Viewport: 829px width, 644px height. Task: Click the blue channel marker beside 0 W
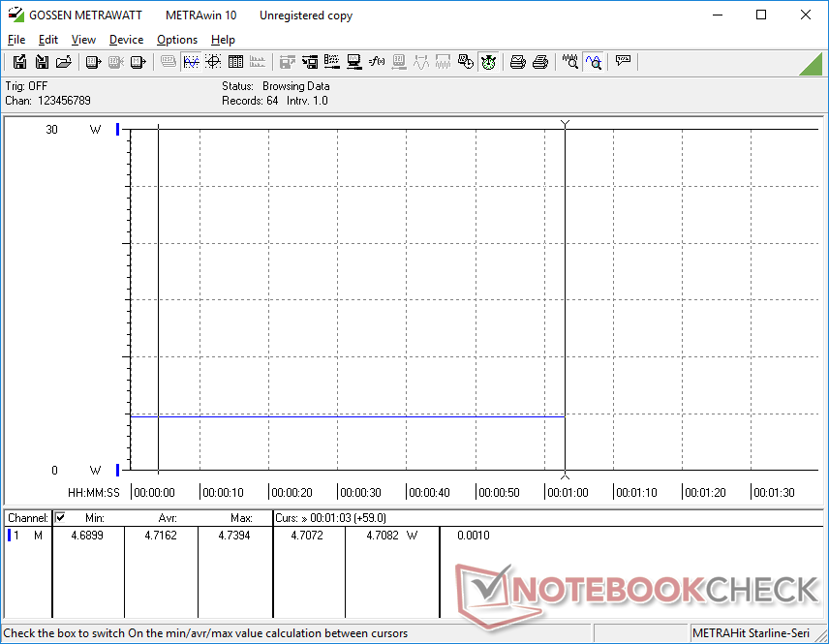[118, 470]
